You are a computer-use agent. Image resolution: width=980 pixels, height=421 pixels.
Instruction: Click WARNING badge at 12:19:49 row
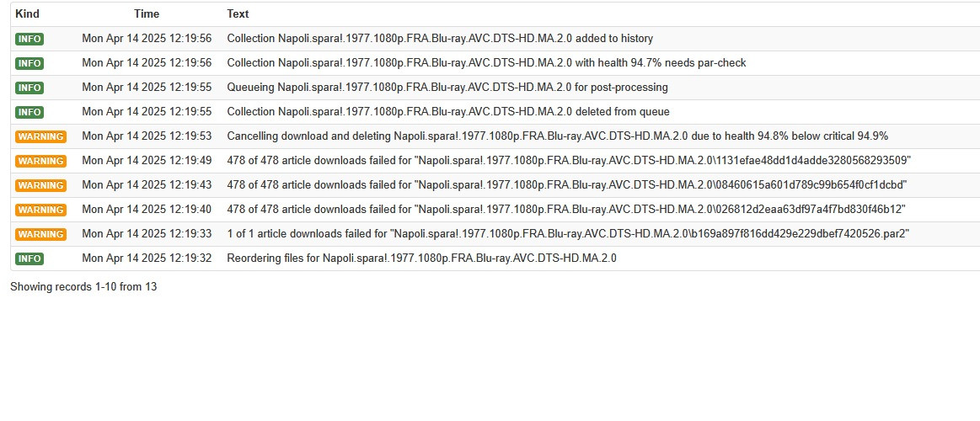tap(40, 161)
